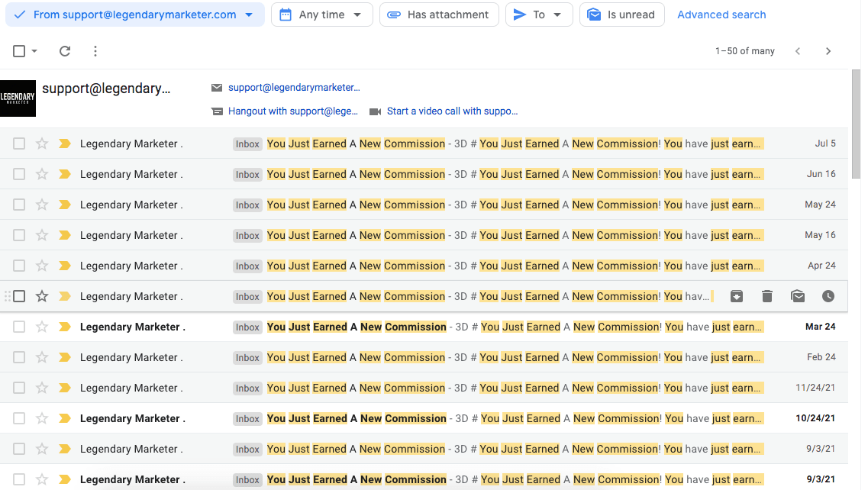Open the three-dot More options menu
Image resolution: width=868 pixels, height=490 pixels.
[95, 51]
